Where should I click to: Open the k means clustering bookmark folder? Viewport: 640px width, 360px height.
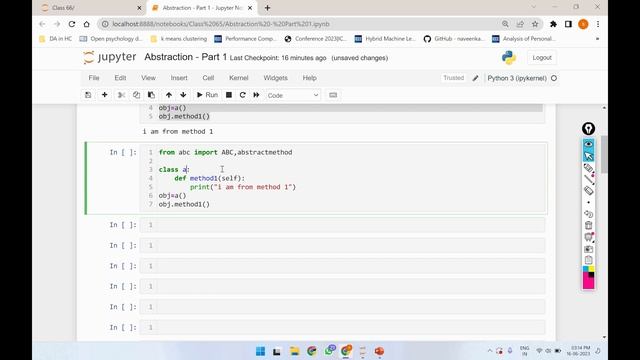pos(179,39)
